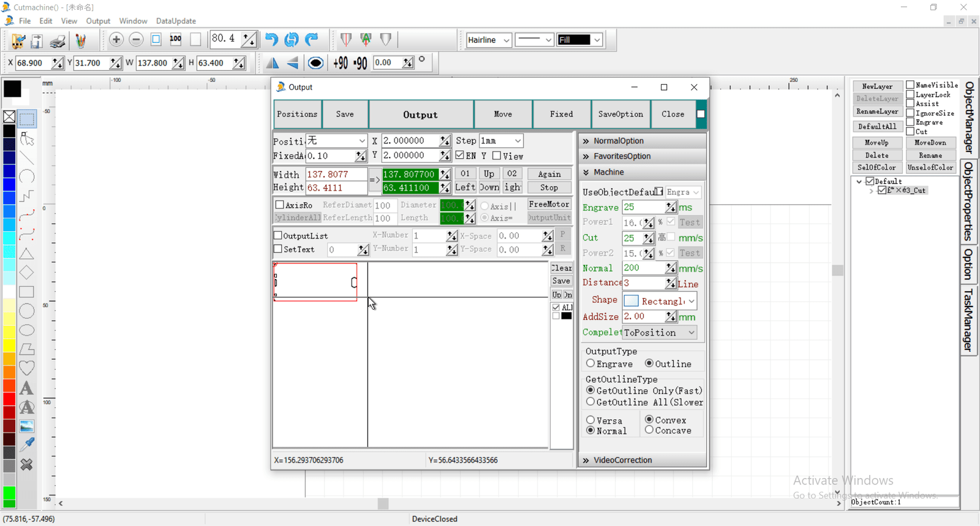This screenshot has width=980, height=526.
Task: Click the zoom in magnifier icon
Action: 116,40
